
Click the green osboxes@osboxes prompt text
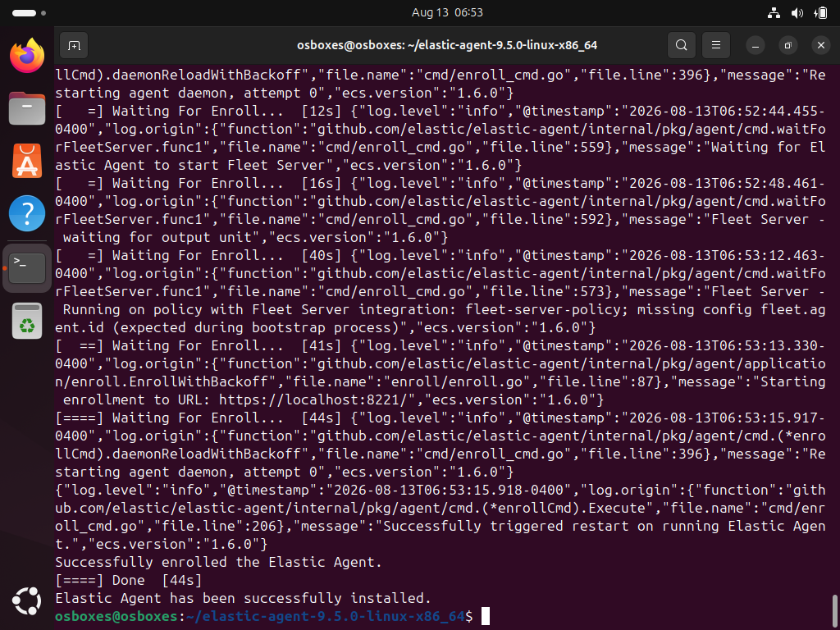pyautogui.click(x=116, y=616)
